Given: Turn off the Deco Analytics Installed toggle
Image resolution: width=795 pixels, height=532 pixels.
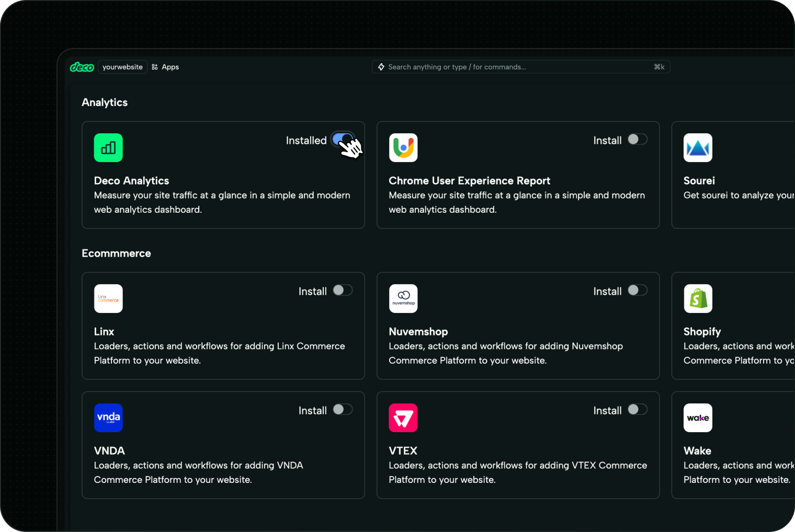Looking at the screenshot, I should [x=343, y=140].
